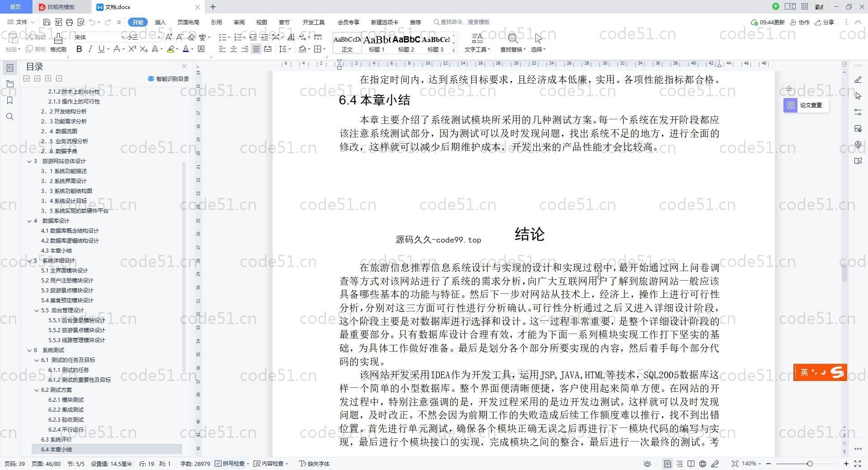Switch to outline view in status bar
The image size is (868, 470).
pyautogui.click(x=679, y=464)
